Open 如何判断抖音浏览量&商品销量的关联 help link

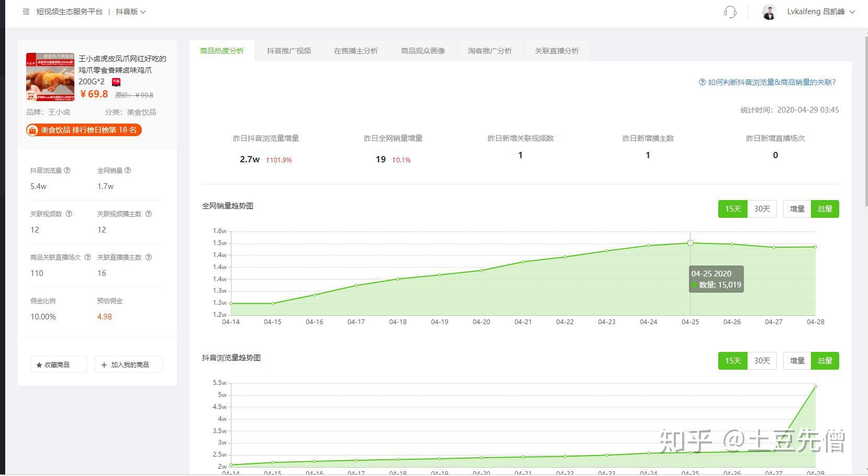click(767, 82)
